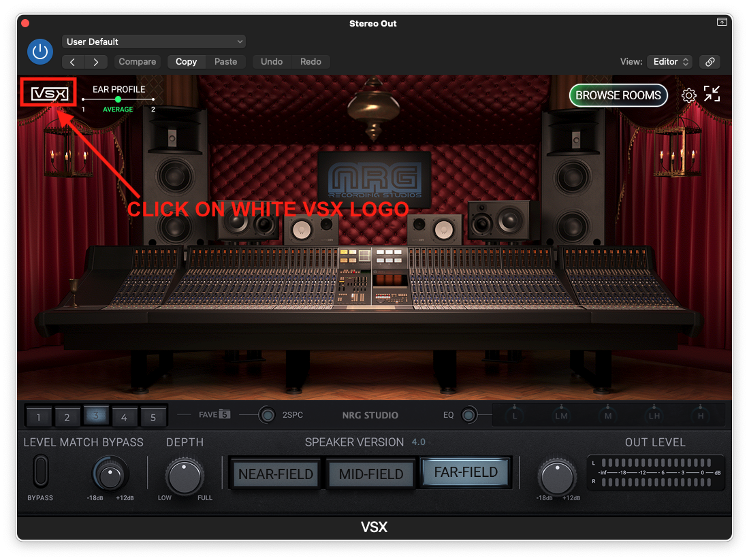Copy the current plugin settings

coord(187,62)
